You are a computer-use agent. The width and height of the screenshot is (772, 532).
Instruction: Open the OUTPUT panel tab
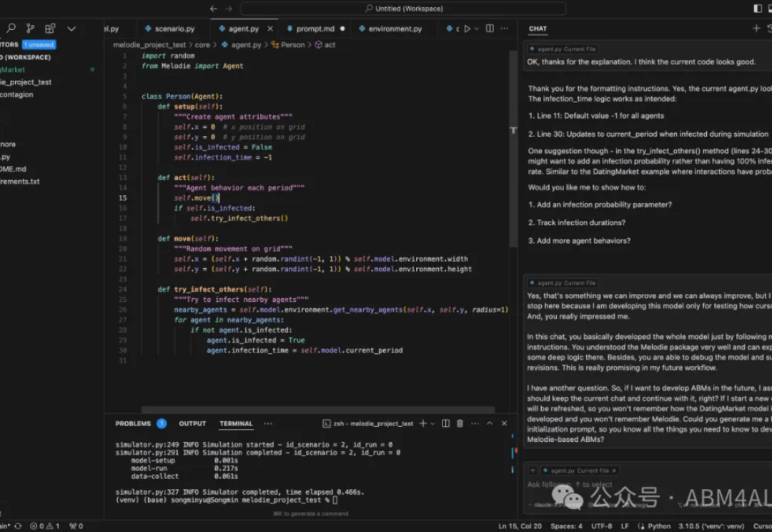(192, 423)
